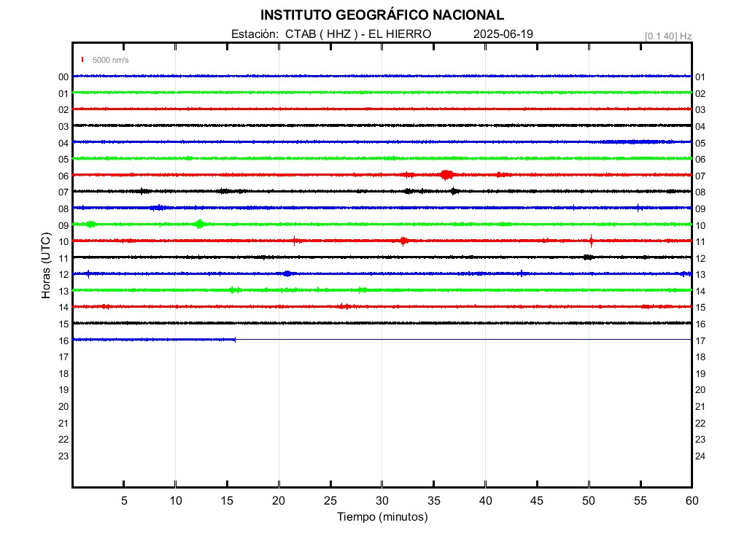Screen dimensions: 747x560
Task: Click the Tiempo (minutos) axis label
Action: pos(382,517)
